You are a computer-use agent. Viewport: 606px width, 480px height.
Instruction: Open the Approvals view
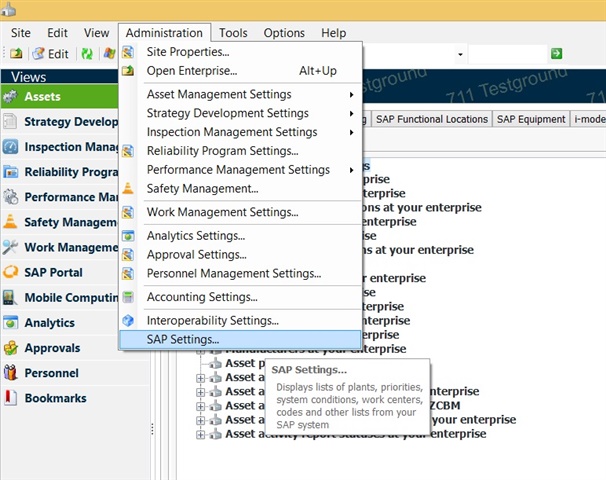point(75,348)
